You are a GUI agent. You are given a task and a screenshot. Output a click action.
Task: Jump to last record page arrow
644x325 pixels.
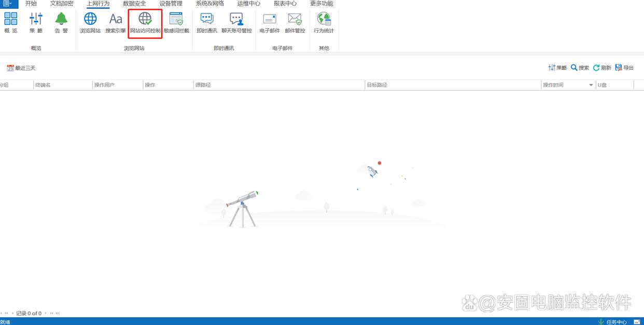tap(58, 313)
